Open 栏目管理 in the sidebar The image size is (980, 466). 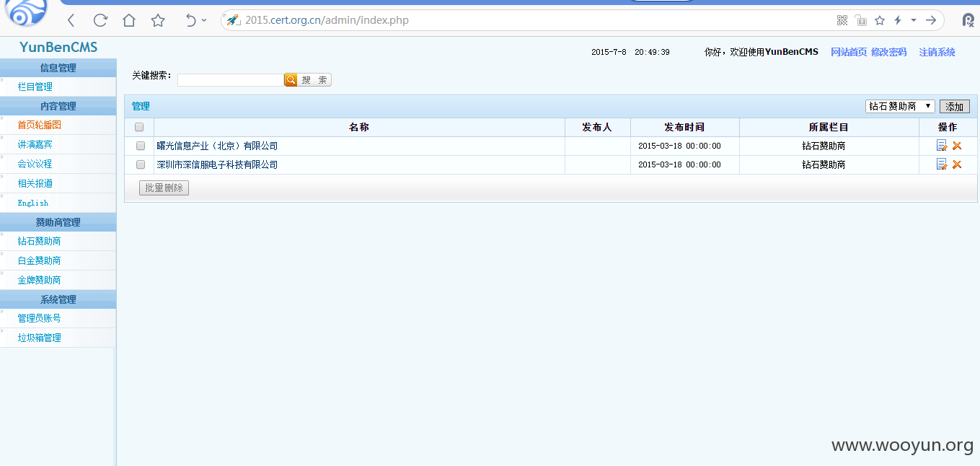pyautogui.click(x=35, y=87)
